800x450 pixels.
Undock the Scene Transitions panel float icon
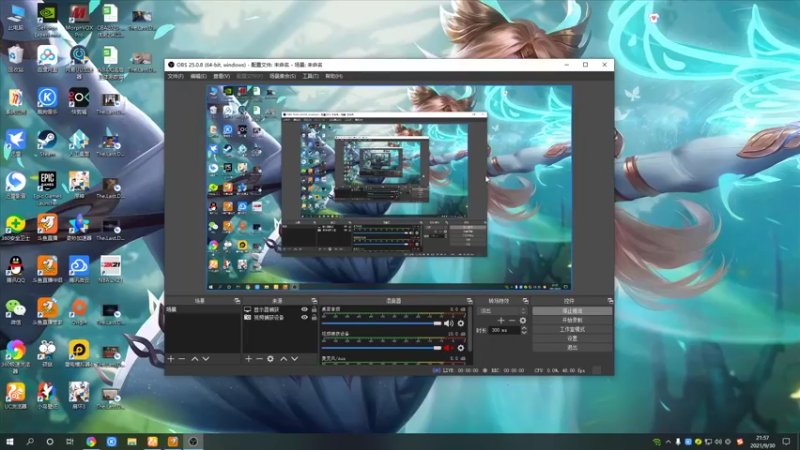click(x=526, y=301)
